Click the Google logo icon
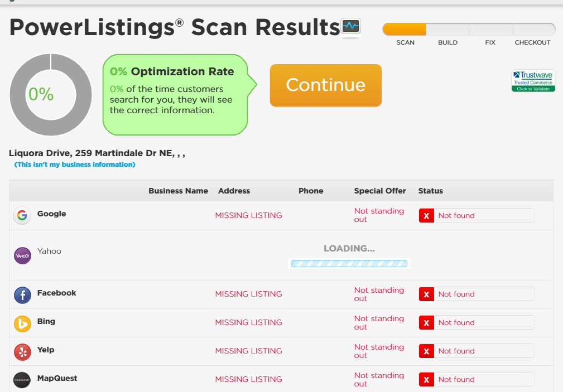563x392 pixels. click(x=22, y=215)
